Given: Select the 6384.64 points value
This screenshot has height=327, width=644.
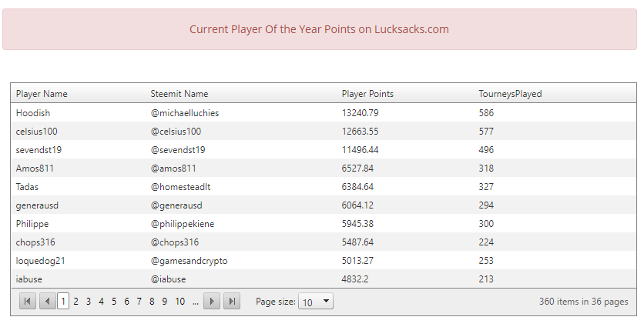Looking at the screenshot, I should (357, 187).
